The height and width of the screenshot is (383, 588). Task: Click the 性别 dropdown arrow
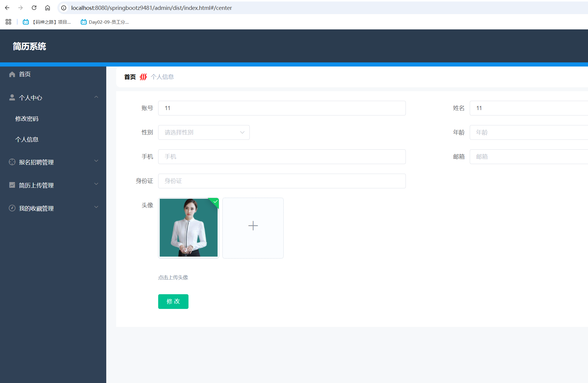(x=242, y=133)
